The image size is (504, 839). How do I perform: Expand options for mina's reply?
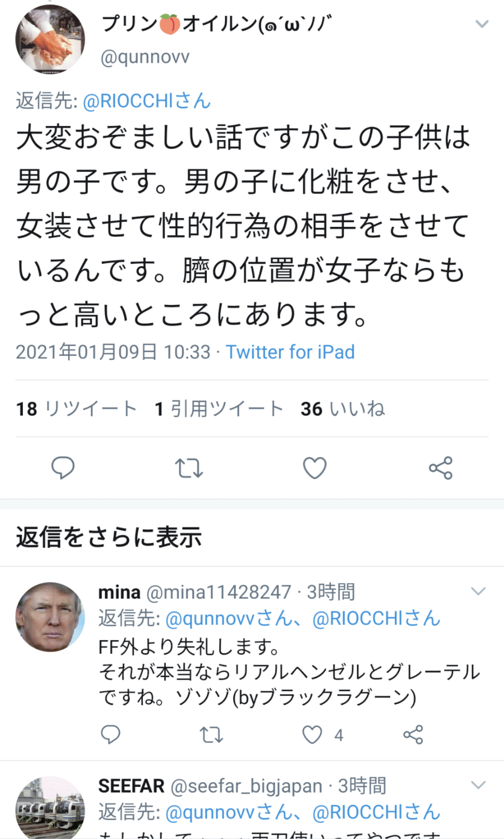[x=478, y=591]
